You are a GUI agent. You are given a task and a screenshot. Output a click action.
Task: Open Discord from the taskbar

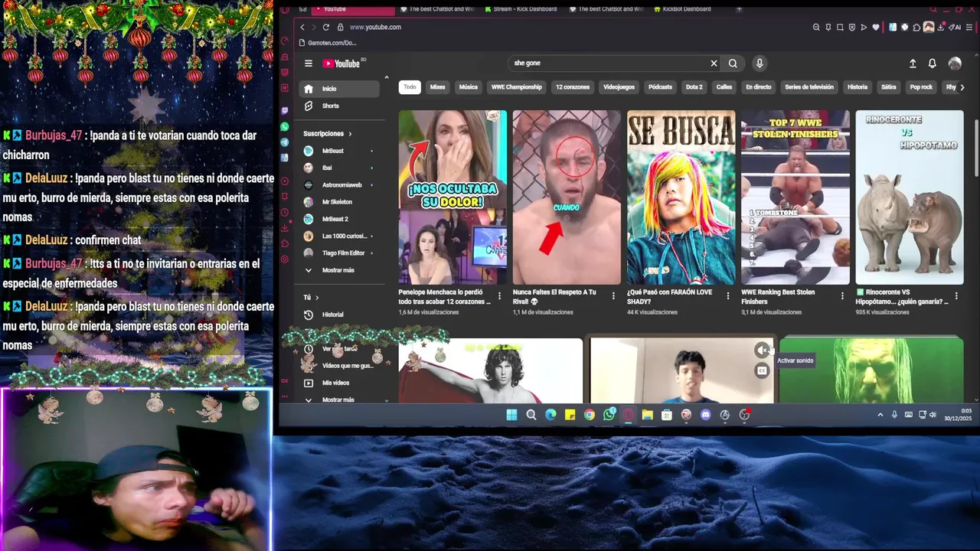click(705, 415)
